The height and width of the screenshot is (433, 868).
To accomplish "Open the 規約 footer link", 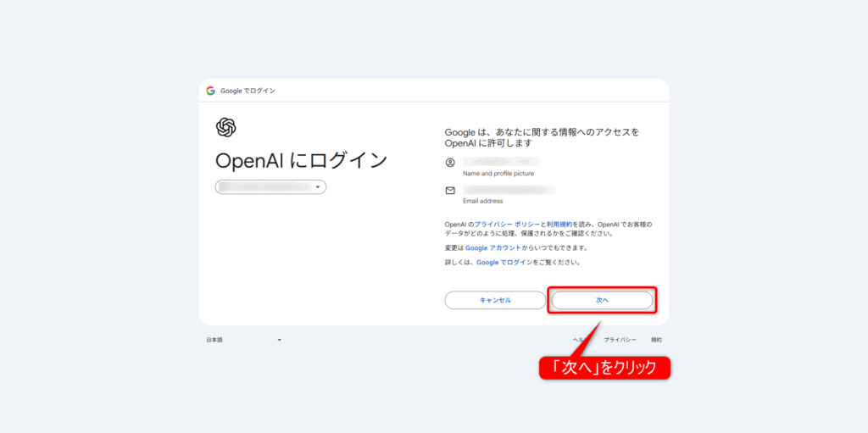I will pyautogui.click(x=656, y=340).
